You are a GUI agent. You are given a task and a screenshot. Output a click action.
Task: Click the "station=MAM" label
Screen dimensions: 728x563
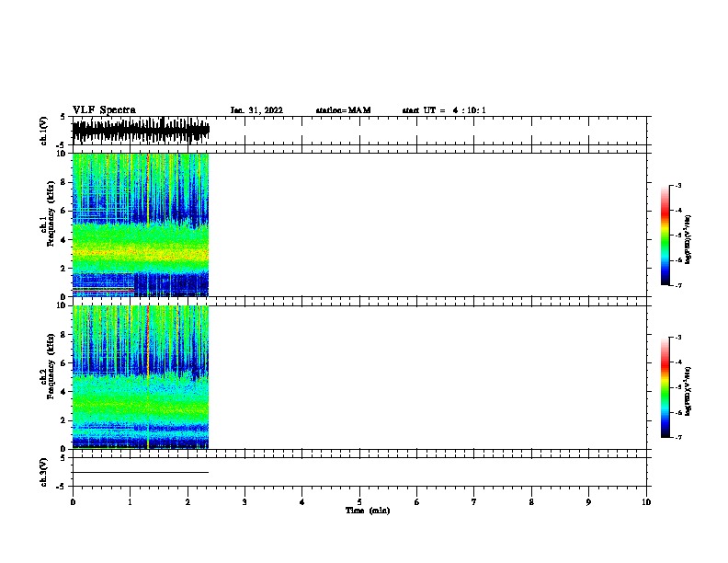[x=343, y=110]
